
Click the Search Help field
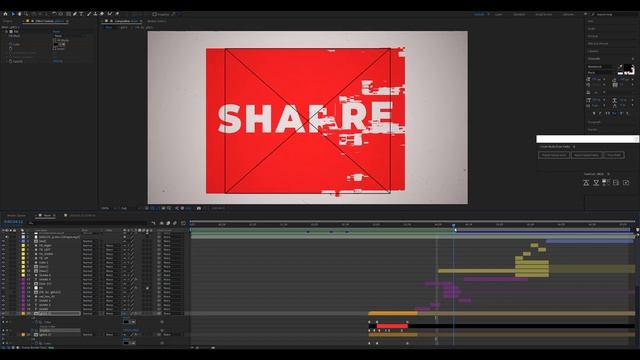pos(614,14)
